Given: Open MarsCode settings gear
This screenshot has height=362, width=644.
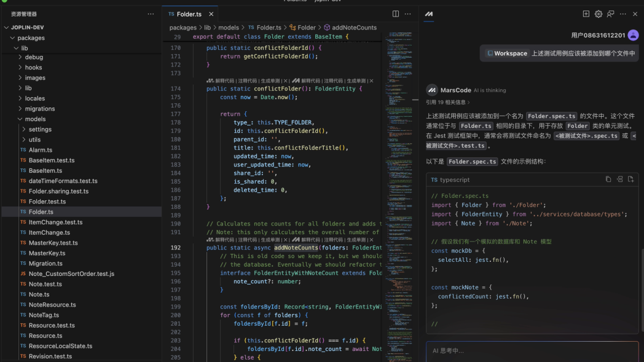Looking at the screenshot, I should point(598,14).
